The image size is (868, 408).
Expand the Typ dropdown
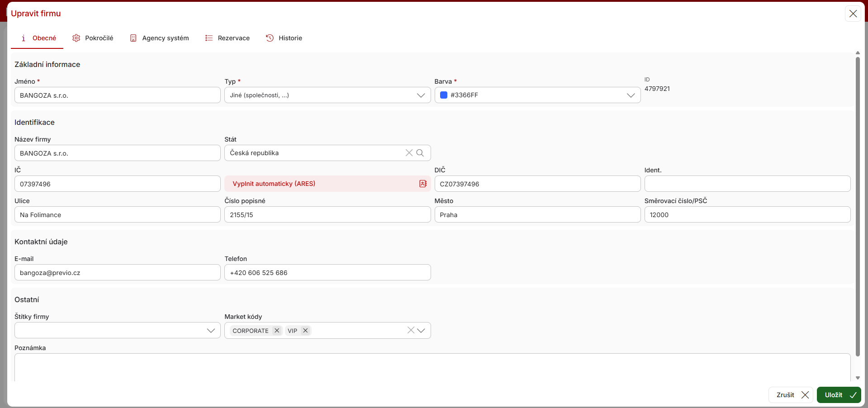pyautogui.click(x=421, y=95)
